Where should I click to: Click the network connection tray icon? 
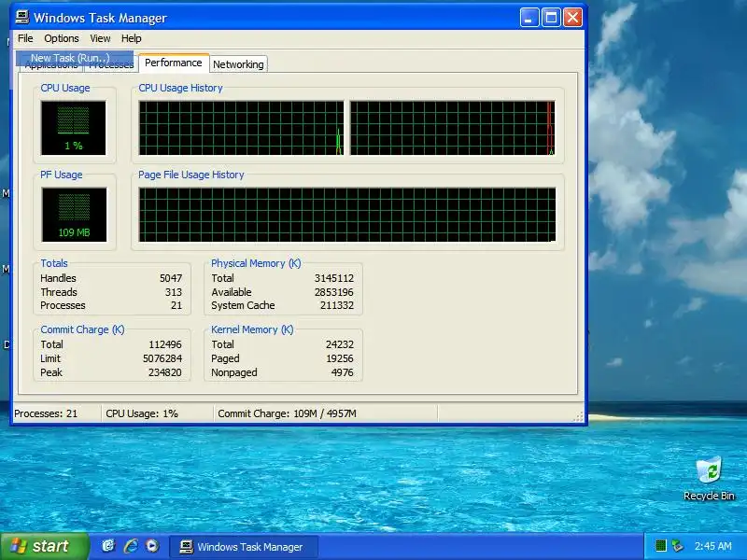677,546
